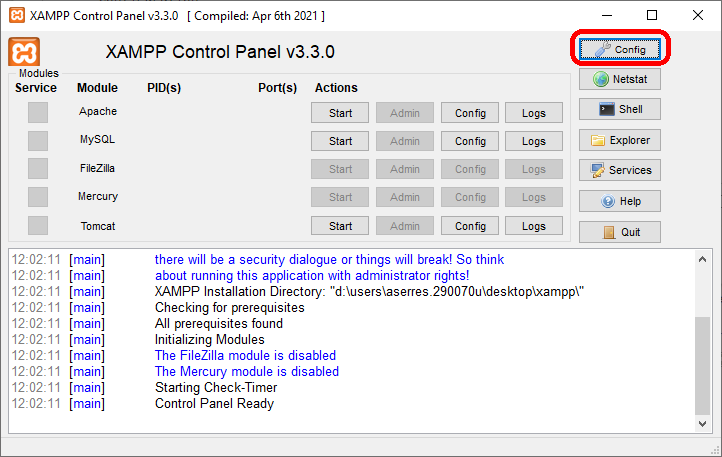The width and height of the screenshot is (722, 457).
Task: Open the main Config settings
Action: click(x=619, y=48)
